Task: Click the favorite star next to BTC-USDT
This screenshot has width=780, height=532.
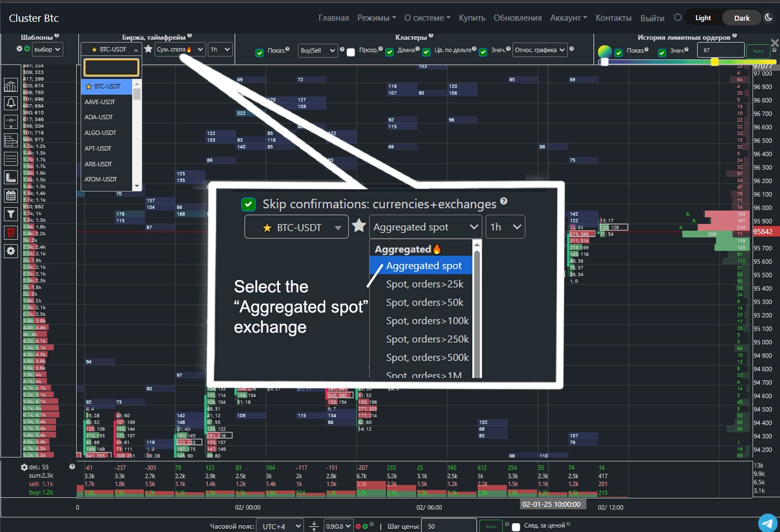Action: (x=148, y=49)
